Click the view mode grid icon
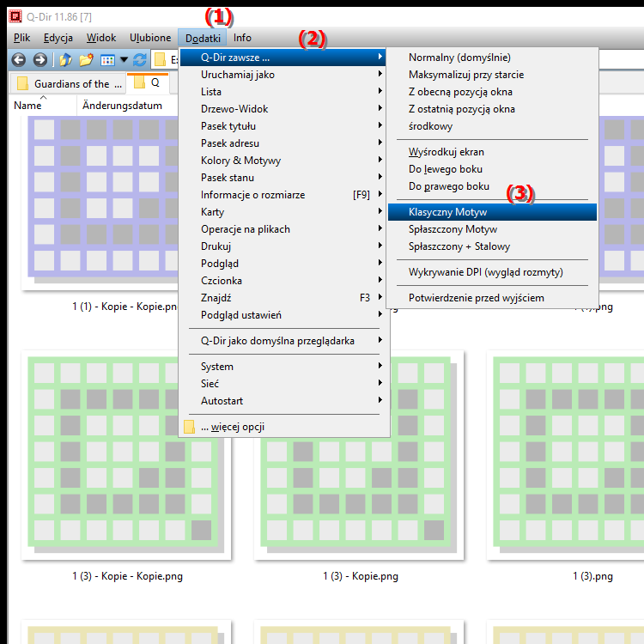The width and height of the screenshot is (644, 644). [107, 60]
